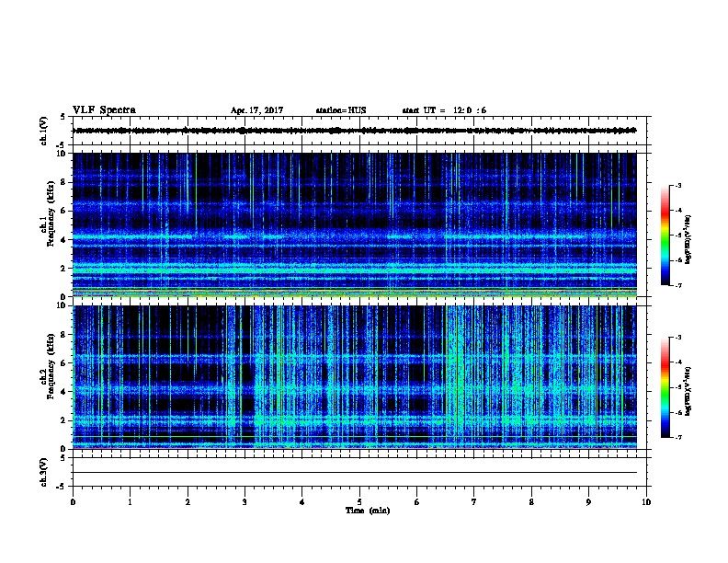The height and width of the screenshot is (563, 728).
Task: Click the "-5" tick on ch.3(V) axis
Action: click(62, 487)
